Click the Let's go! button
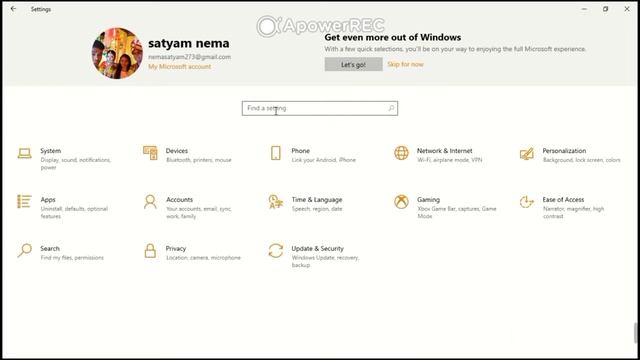The image size is (640, 360). (353, 64)
